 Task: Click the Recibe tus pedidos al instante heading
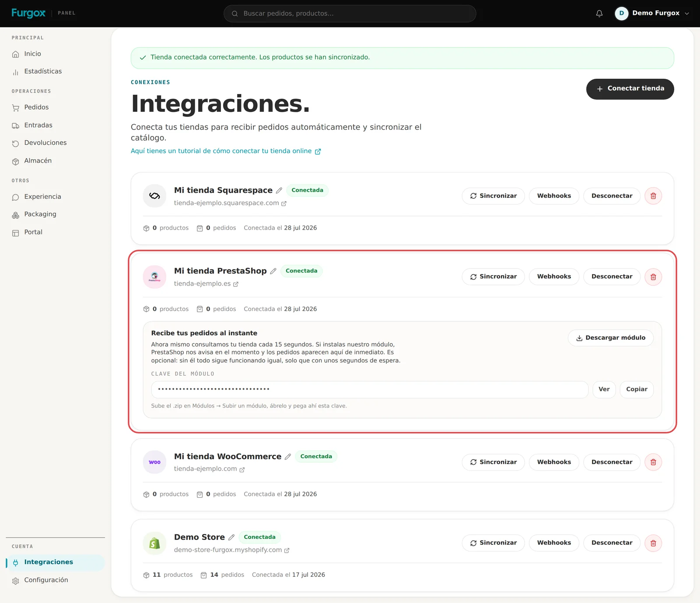(204, 333)
